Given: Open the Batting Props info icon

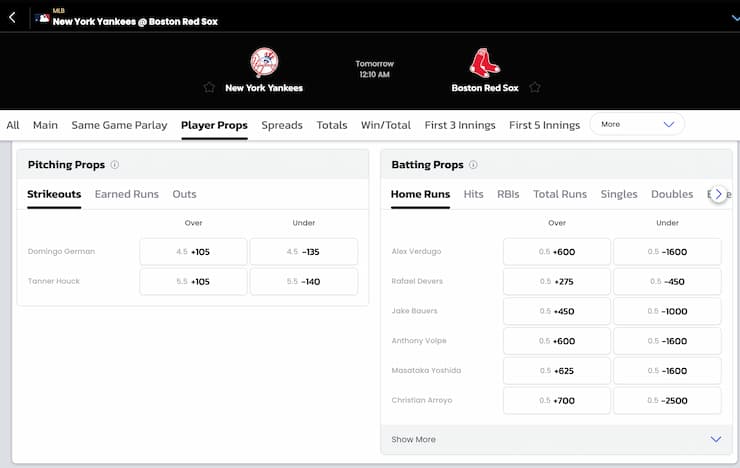Looking at the screenshot, I should (473, 165).
